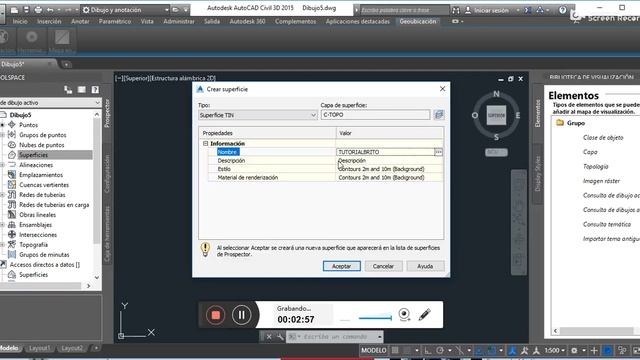Open the Vista ribbon tab
The image size is (640, 360).
pyautogui.click(x=147, y=21)
